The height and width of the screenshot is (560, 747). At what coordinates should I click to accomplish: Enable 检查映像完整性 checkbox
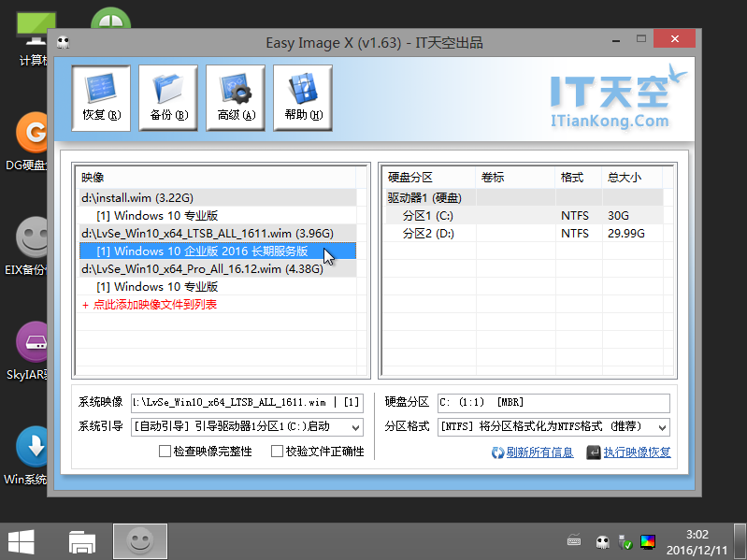pos(165,451)
